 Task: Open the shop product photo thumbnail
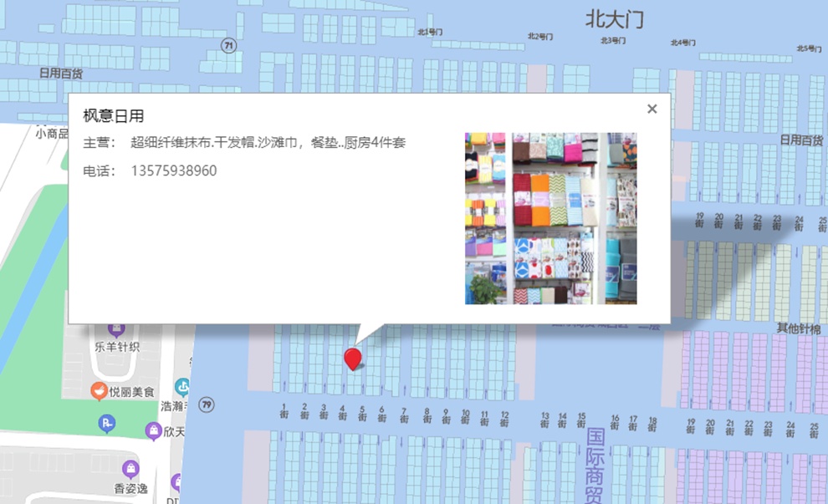coord(550,218)
